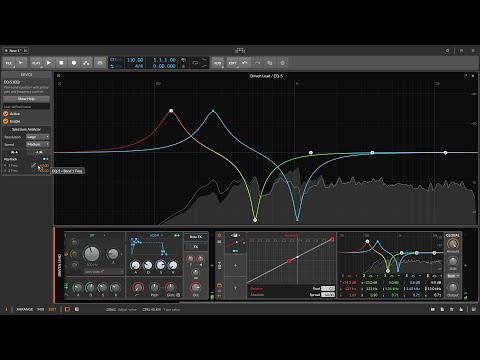The image size is (480, 360).
Task: Toggle the orange power icon of the EQ-5 device
Action: pos(219,235)
